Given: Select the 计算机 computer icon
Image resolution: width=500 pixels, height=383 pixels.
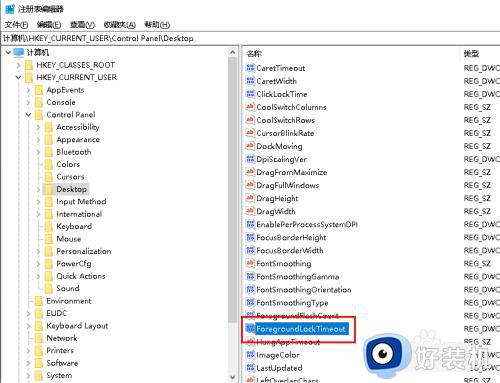Looking at the screenshot, I should tap(19, 52).
